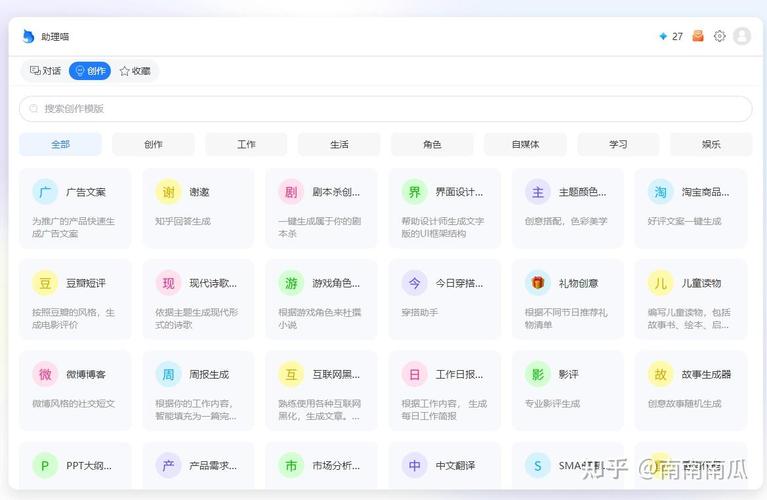Click the green 影 icon
Image resolution: width=767 pixels, height=500 pixels.
[538, 374]
